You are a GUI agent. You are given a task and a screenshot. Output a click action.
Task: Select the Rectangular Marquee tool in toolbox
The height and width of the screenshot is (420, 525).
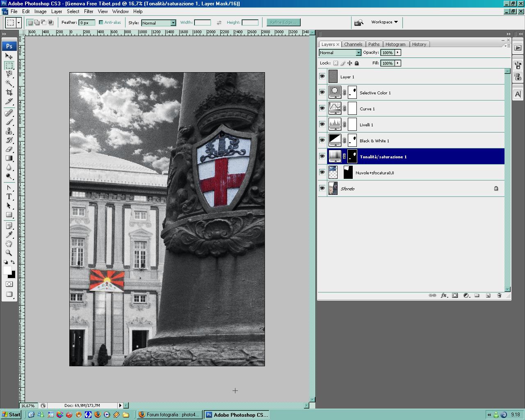pos(9,66)
